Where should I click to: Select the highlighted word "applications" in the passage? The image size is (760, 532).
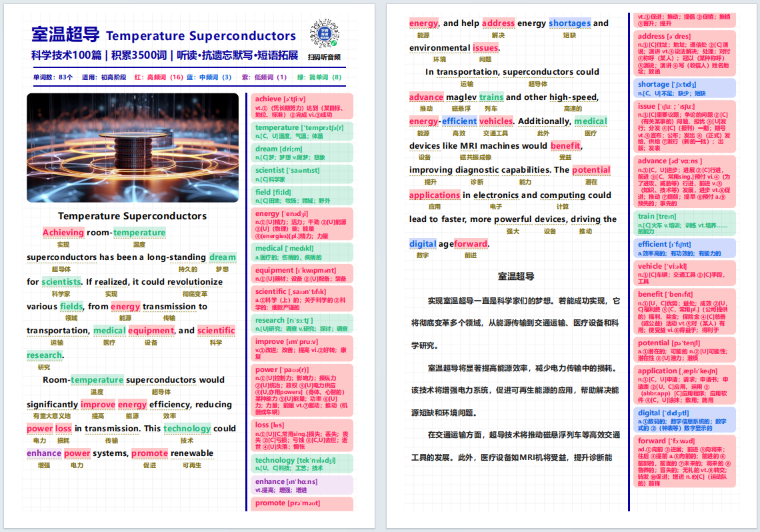tap(435, 195)
